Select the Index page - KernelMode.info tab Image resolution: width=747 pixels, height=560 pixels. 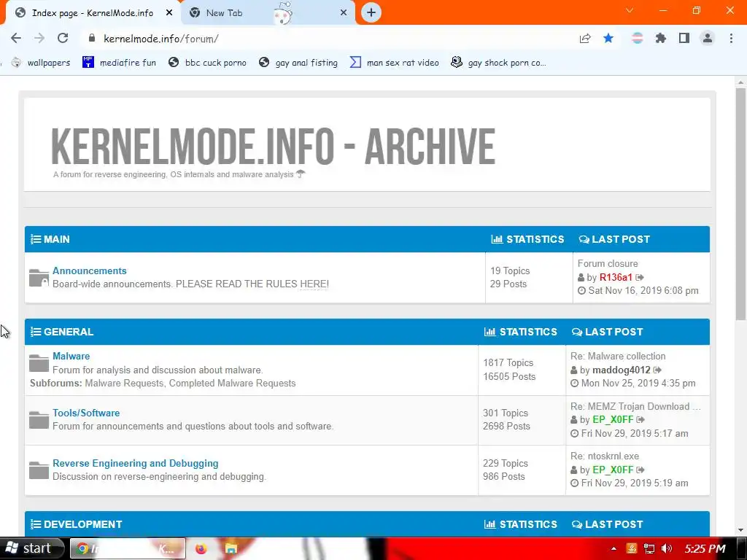point(93,13)
